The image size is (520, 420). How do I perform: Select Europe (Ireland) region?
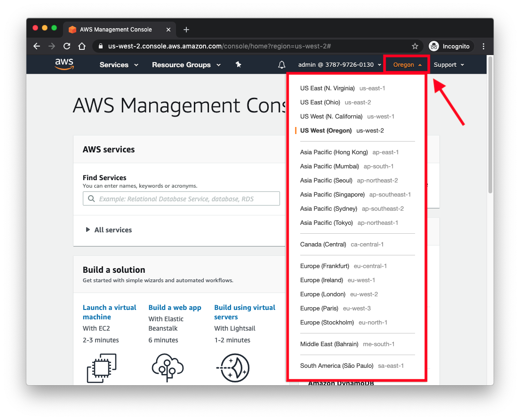pyautogui.click(x=337, y=280)
